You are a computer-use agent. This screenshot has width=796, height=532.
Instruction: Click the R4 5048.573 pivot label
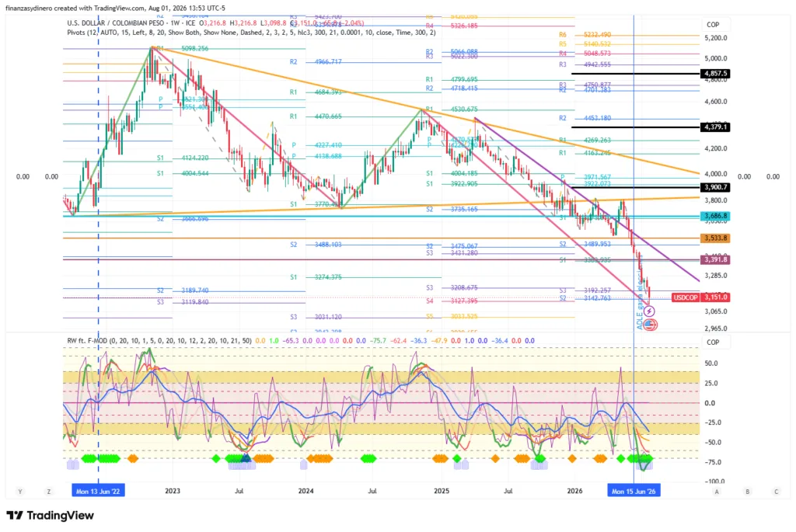(585, 54)
